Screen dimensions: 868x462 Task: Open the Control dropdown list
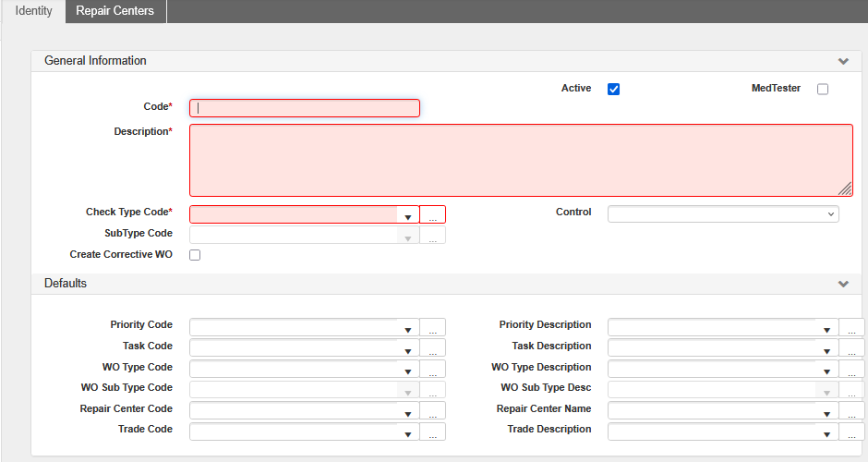click(x=722, y=214)
